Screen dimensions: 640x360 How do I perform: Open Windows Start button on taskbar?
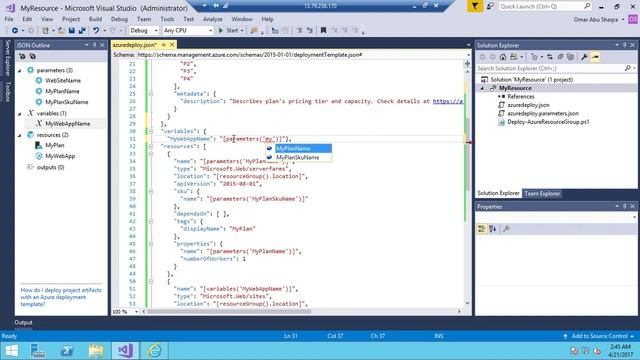[11, 351]
